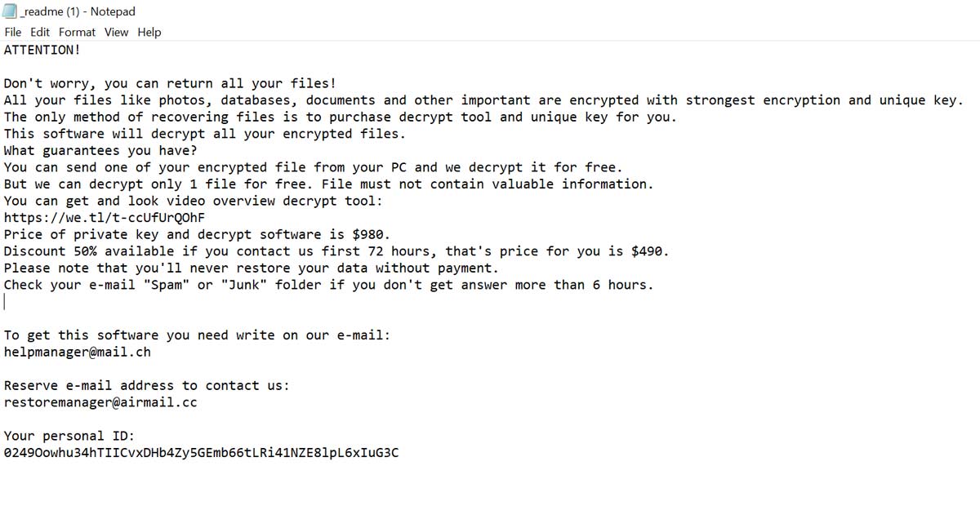The width and height of the screenshot is (980, 510).
Task: Open the File menu
Action: pos(13,32)
